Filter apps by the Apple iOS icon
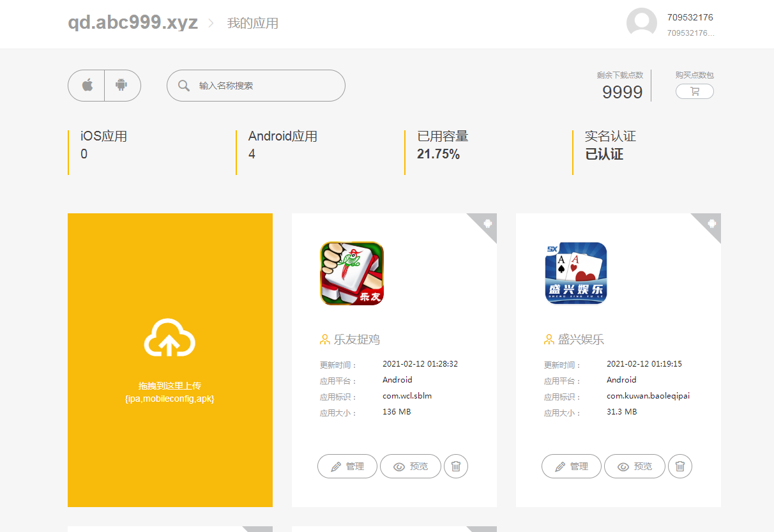 tap(87, 86)
